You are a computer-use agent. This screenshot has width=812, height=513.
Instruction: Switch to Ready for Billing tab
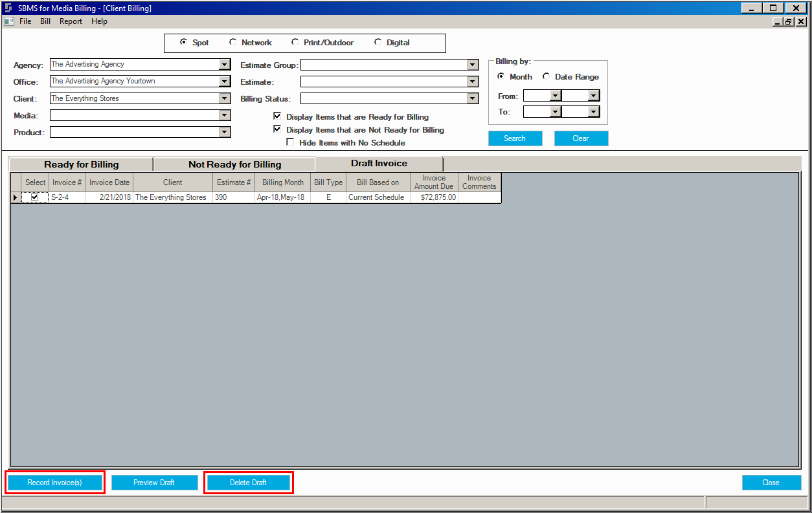coord(82,164)
